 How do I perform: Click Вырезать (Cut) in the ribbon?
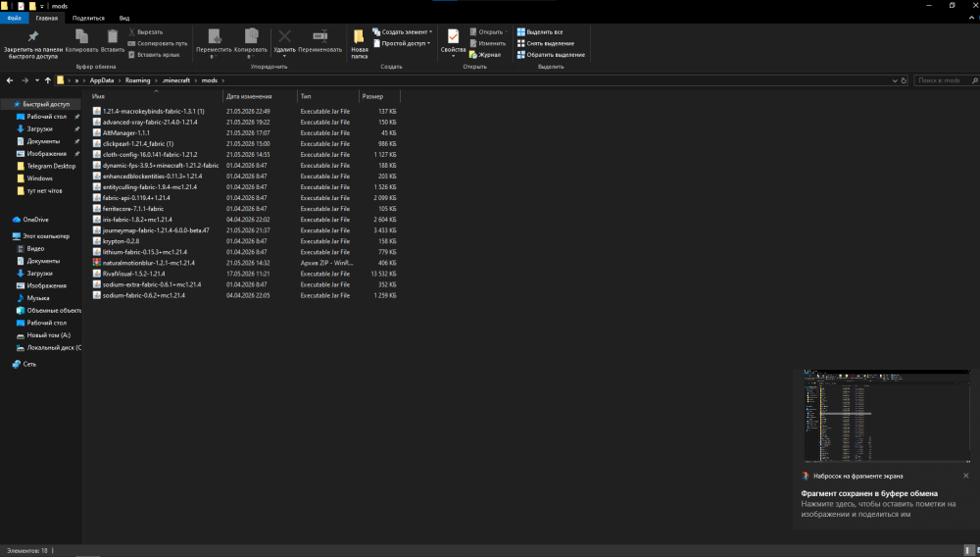[146, 32]
